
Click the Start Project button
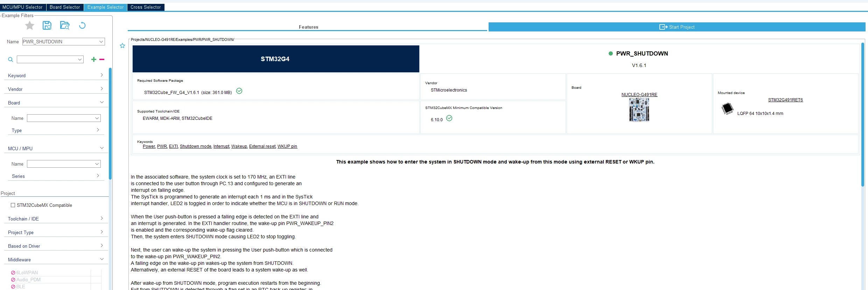[677, 27]
